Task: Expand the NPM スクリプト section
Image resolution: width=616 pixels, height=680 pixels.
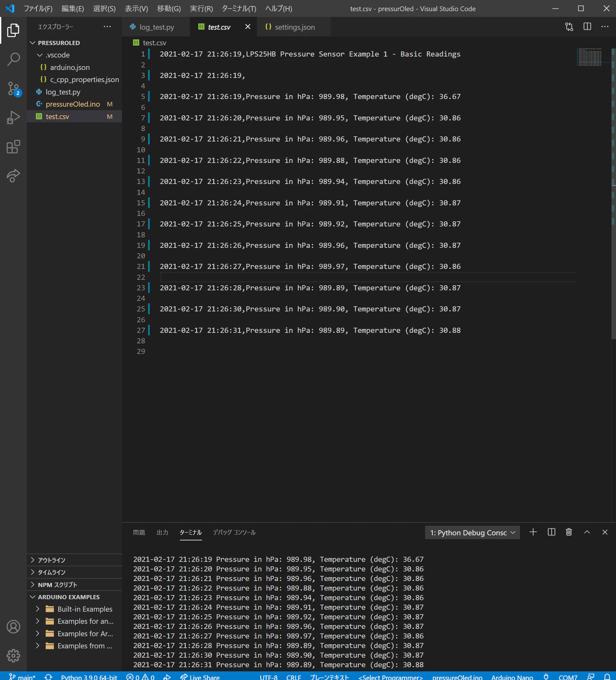Action: click(x=74, y=584)
